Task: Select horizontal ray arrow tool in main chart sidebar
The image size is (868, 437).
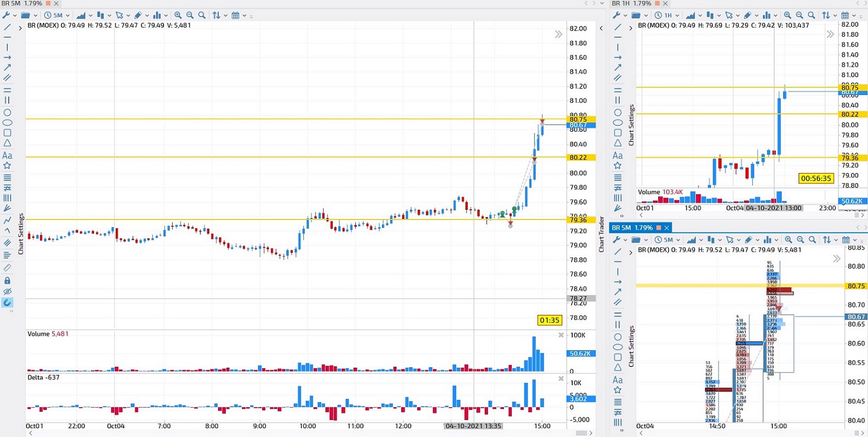Action: click(7, 57)
